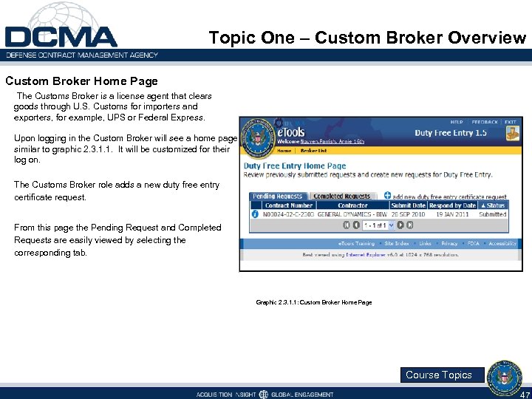The height and width of the screenshot is (399, 532).
Task: Open the Site Index footer link
Action: (397, 244)
